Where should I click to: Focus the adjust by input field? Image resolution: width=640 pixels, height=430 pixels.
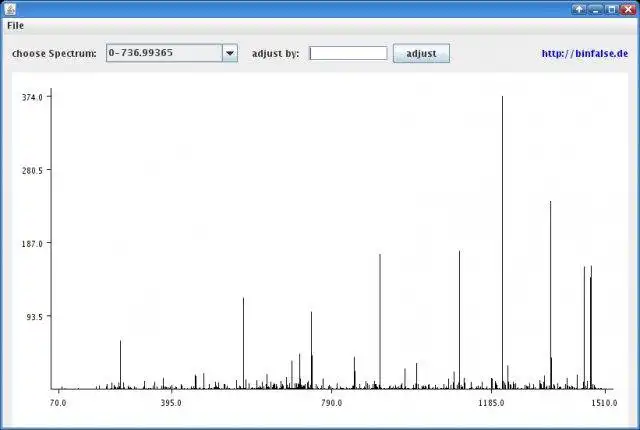(349, 53)
